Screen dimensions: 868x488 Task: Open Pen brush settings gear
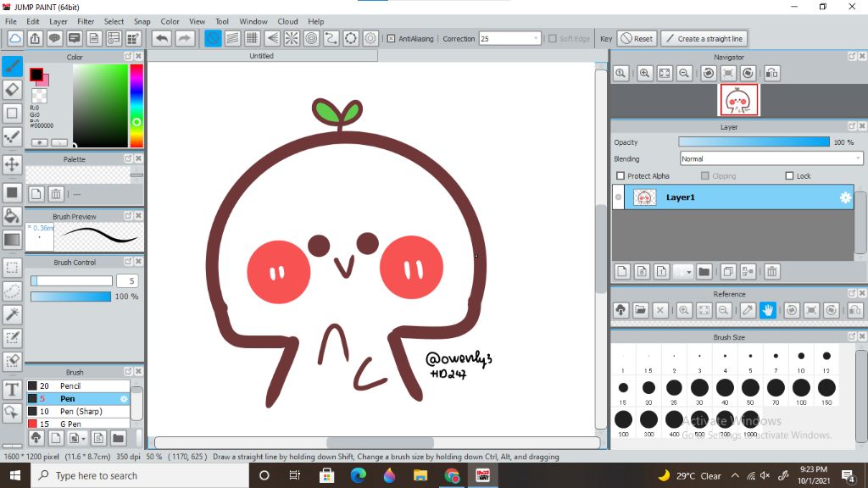pyautogui.click(x=124, y=399)
